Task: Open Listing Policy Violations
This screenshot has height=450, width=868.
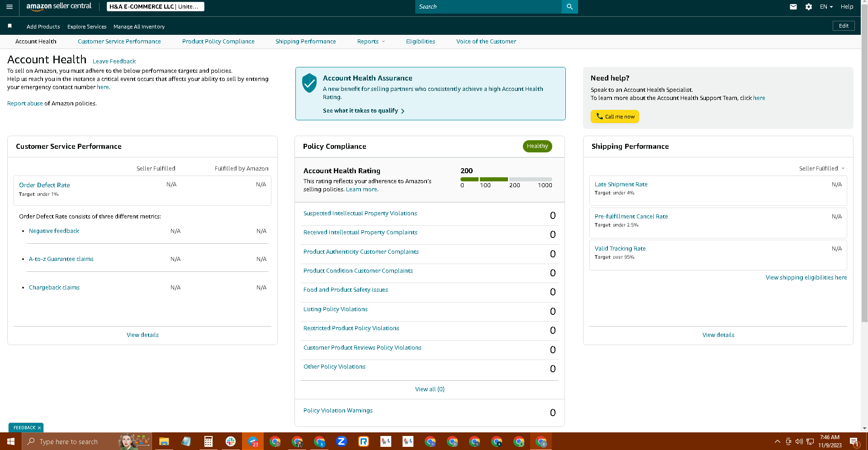Action: pyautogui.click(x=335, y=309)
